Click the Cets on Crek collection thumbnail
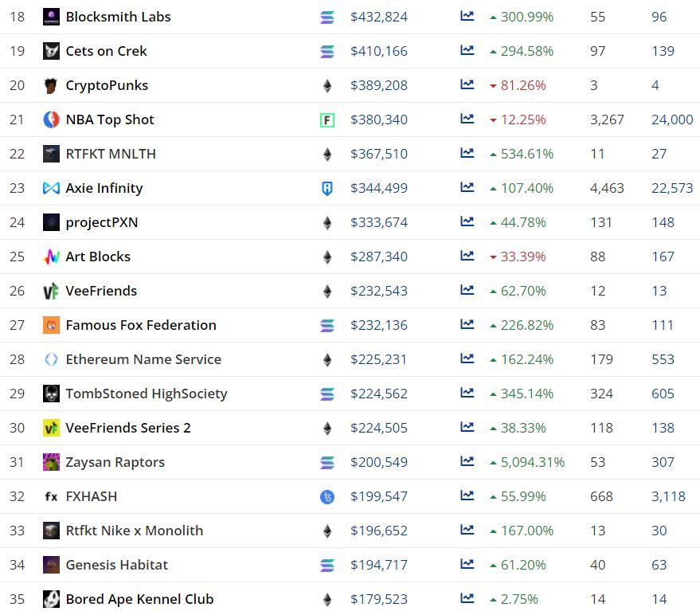 tap(51, 51)
